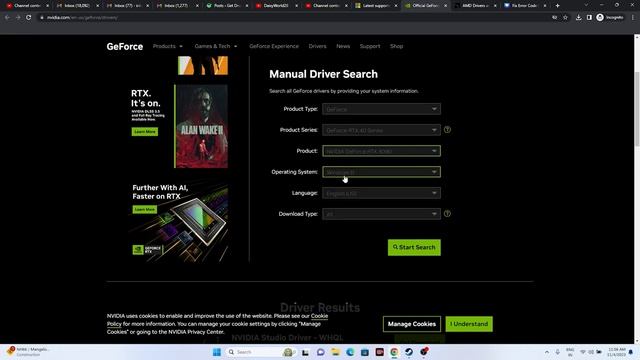
Task: Reload the page
Action: pyautogui.click(x=29, y=18)
